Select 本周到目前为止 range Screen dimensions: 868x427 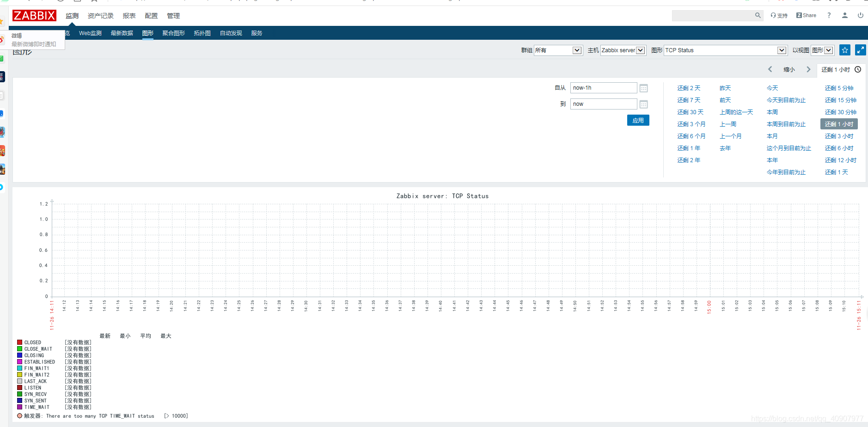click(786, 124)
